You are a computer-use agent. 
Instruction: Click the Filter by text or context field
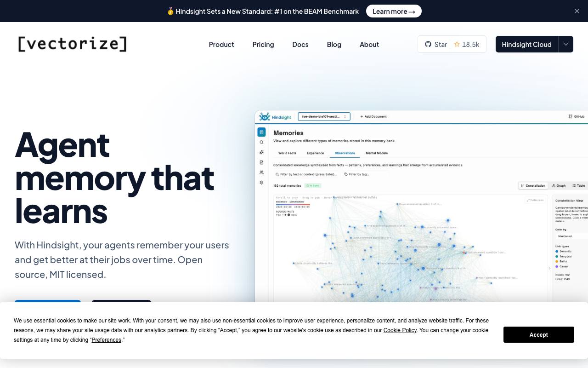[x=307, y=174]
